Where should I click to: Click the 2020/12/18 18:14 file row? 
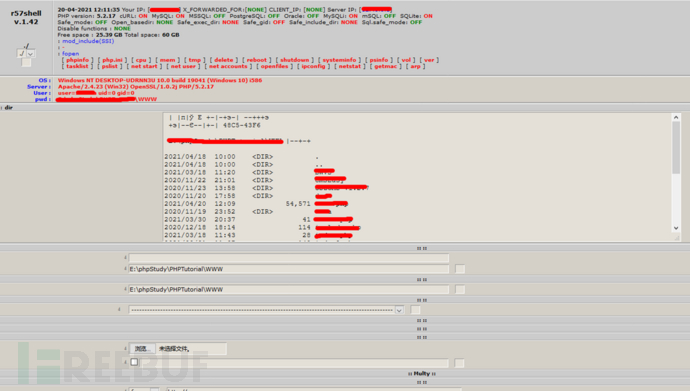[263, 227]
